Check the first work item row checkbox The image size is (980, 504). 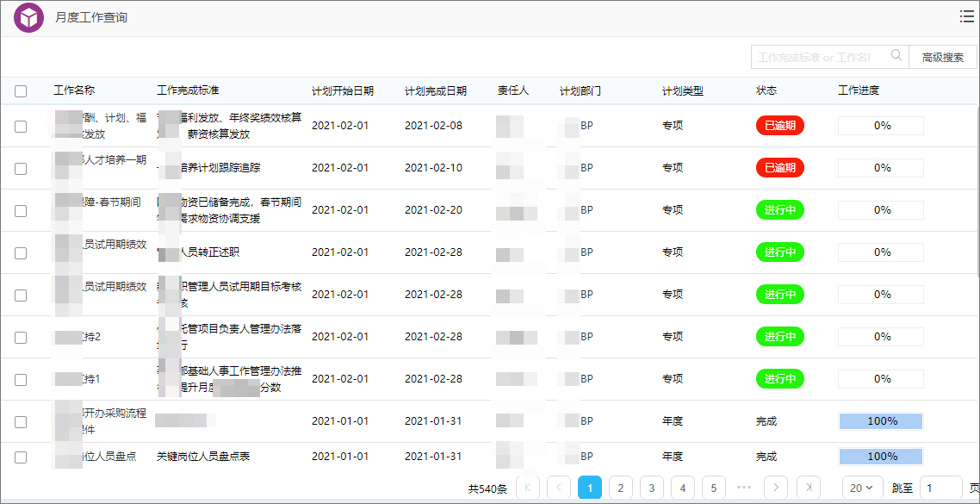coord(22,126)
